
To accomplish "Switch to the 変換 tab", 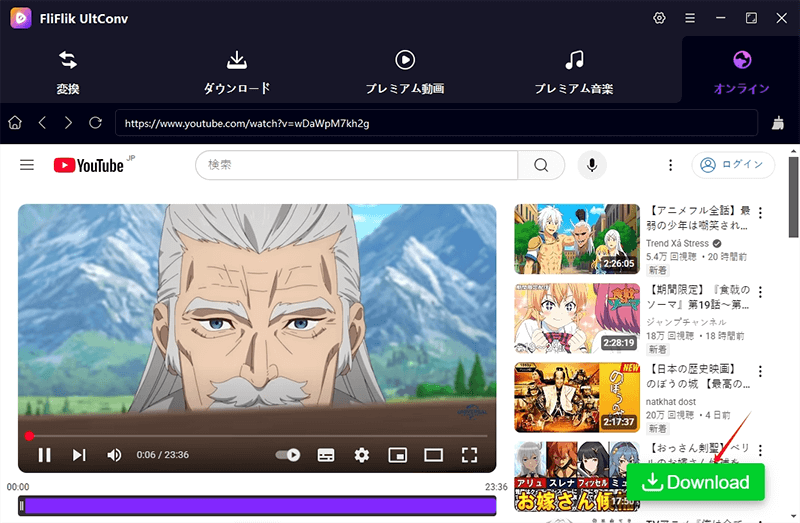I will tap(68, 72).
